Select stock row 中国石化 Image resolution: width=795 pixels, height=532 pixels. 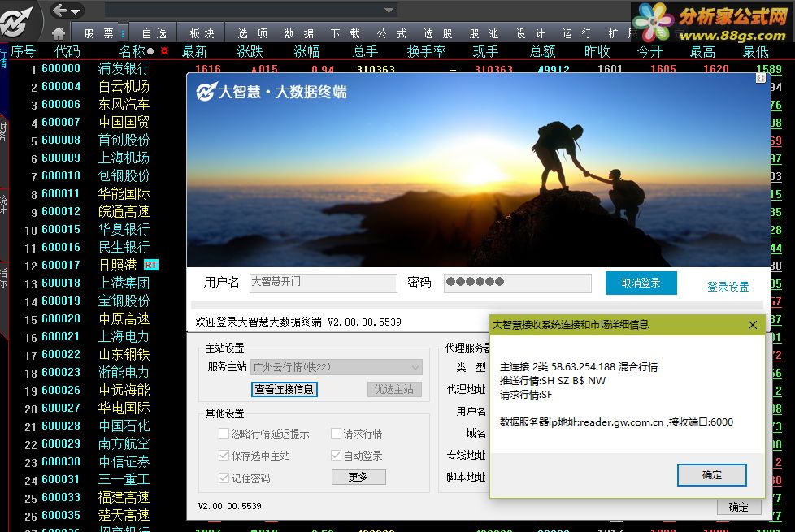pos(124,426)
